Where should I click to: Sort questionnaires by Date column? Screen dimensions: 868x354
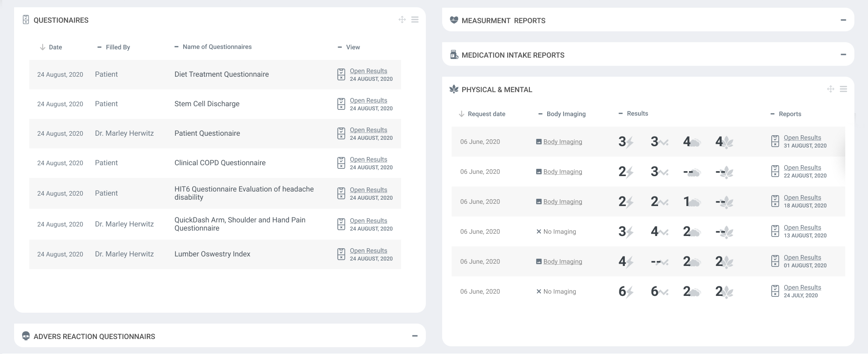[51, 47]
